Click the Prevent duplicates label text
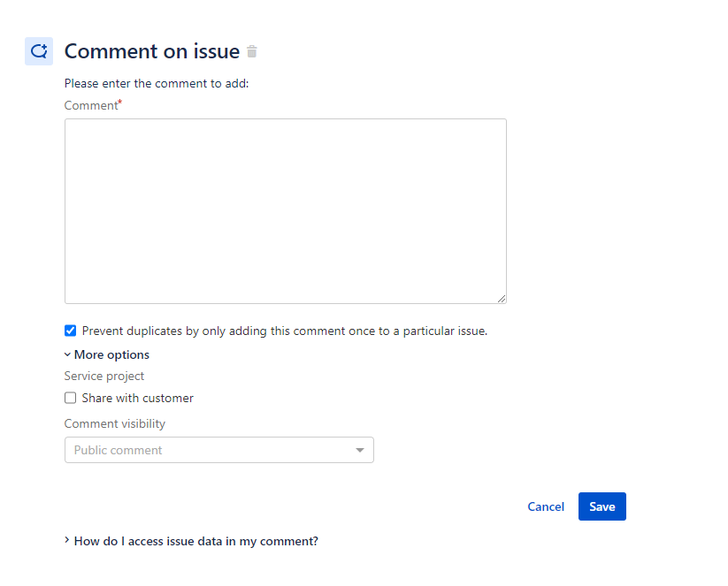 (284, 331)
